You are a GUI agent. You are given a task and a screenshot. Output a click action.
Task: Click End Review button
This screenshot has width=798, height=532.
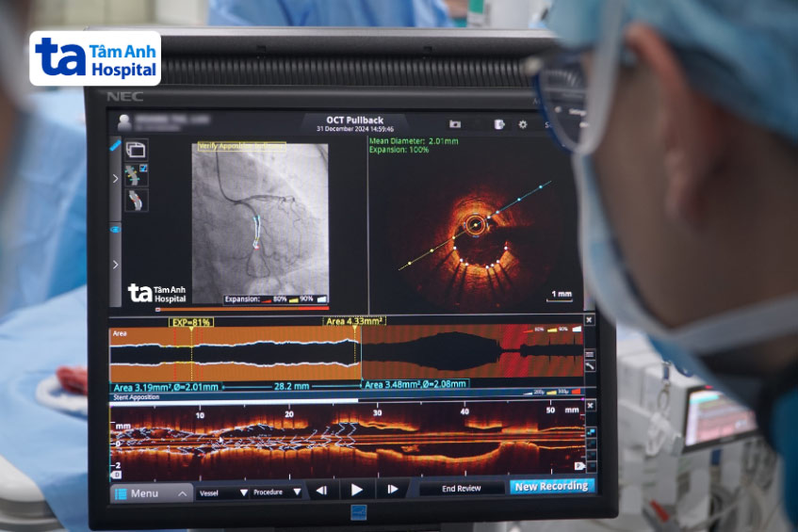(x=461, y=489)
